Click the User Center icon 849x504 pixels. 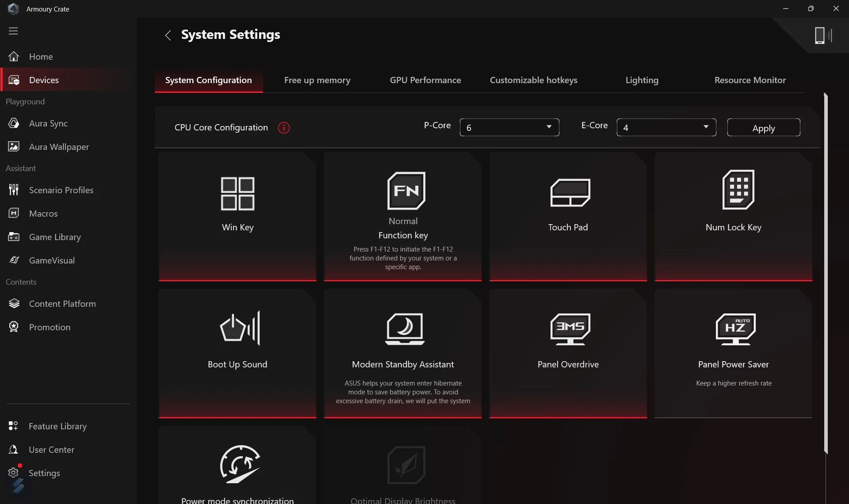pos(13,450)
